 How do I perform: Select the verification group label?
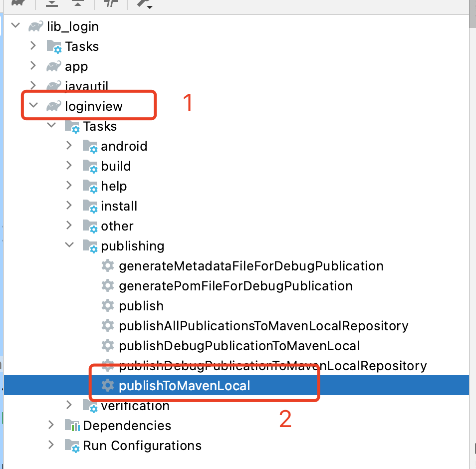[x=135, y=406]
